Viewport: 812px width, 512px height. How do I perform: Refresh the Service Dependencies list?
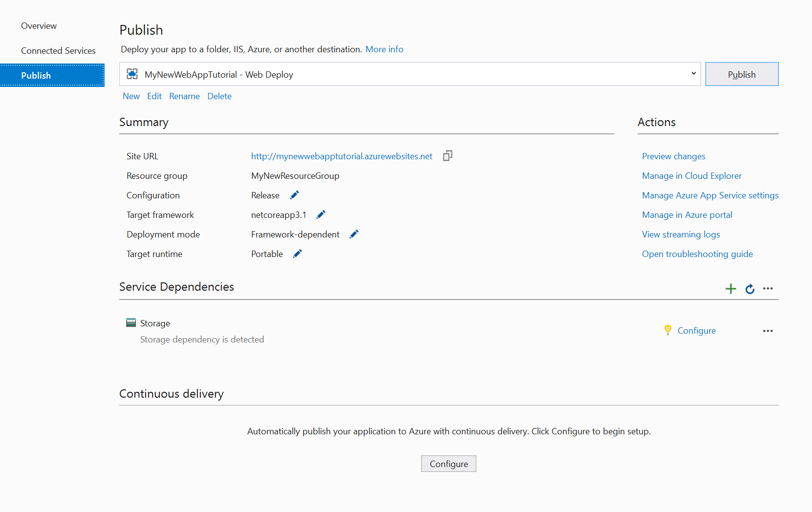[x=749, y=289]
